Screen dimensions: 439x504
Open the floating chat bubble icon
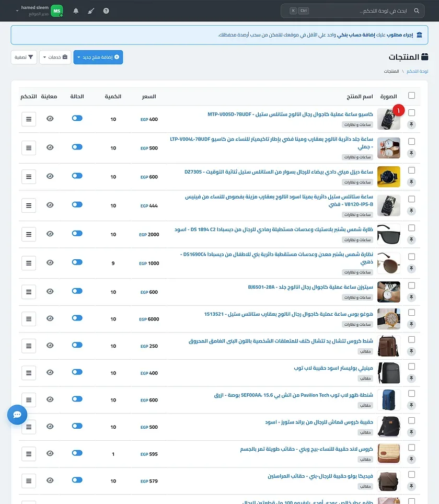tap(17, 415)
